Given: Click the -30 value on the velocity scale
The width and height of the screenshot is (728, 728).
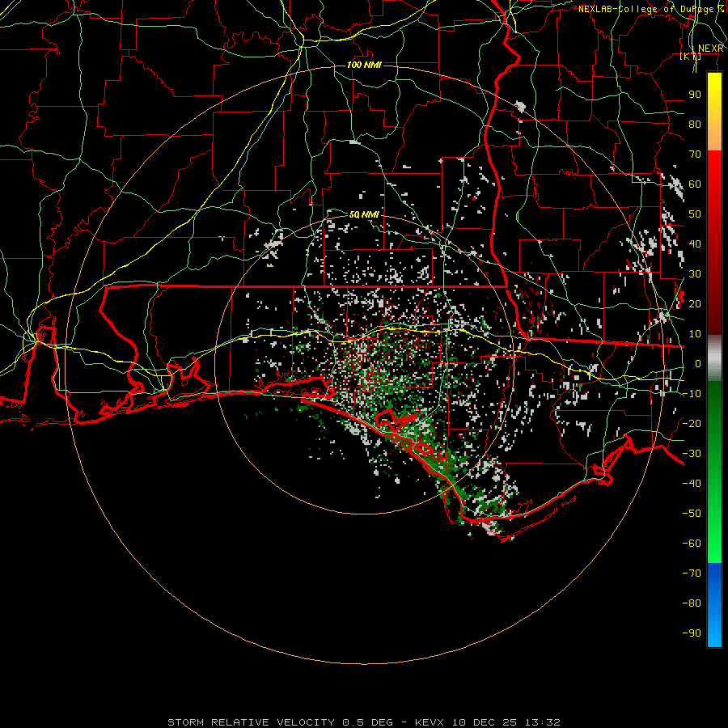Looking at the screenshot, I should (x=692, y=454).
